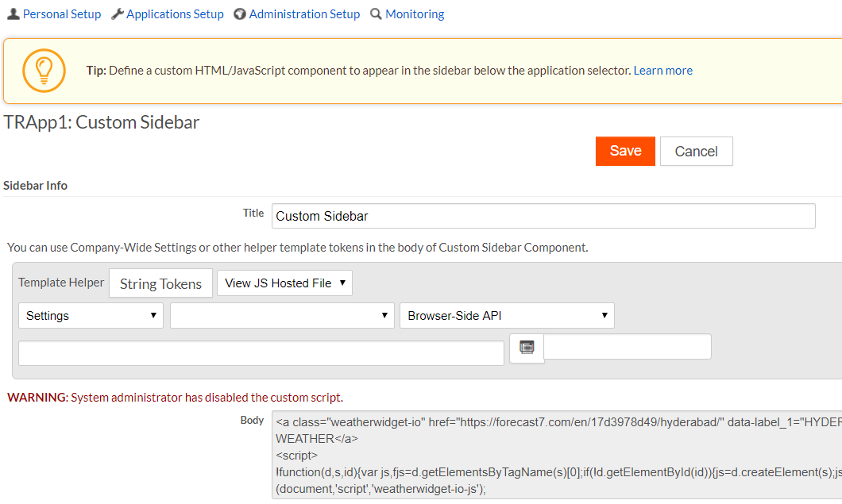The height and width of the screenshot is (504, 842).
Task: Click the Applications Setup wrench icon
Action: click(118, 14)
